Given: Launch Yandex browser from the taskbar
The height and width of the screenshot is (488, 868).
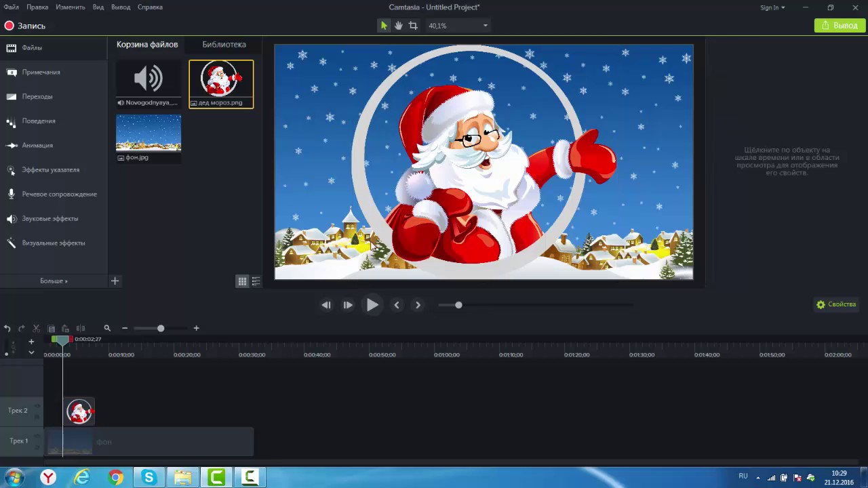Looking at the screenshot, I should point(48,478).
